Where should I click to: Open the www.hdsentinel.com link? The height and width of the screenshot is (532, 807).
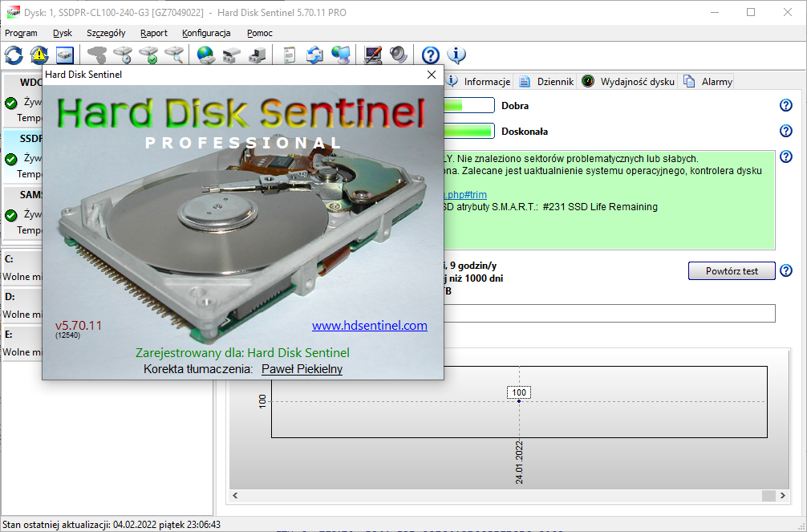click(370, 326)
